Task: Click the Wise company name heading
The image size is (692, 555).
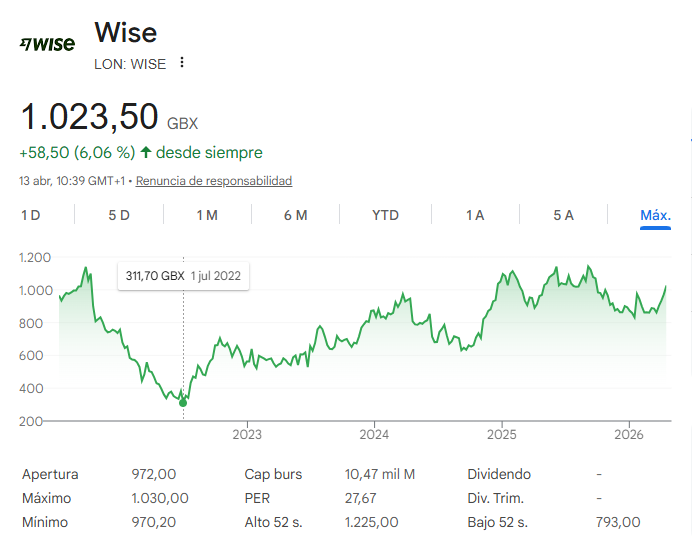Action: pyautogui.click(x=125, y=32)
